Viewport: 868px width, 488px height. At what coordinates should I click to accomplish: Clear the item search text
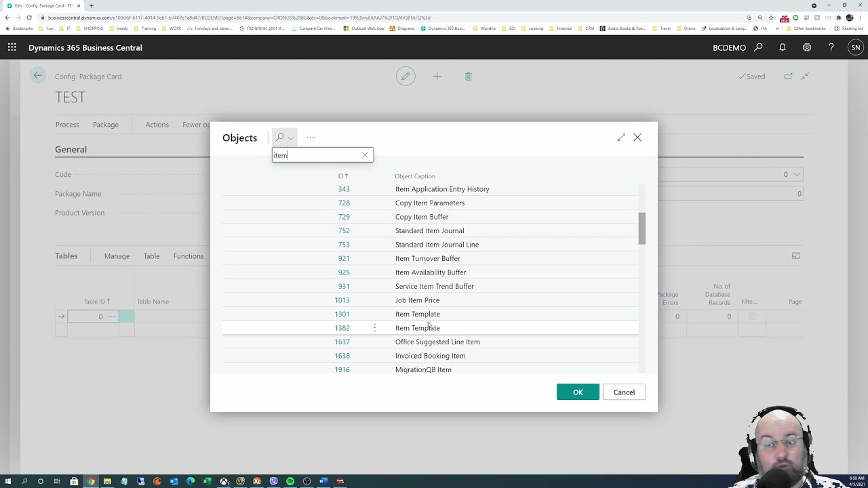[365, 155]
